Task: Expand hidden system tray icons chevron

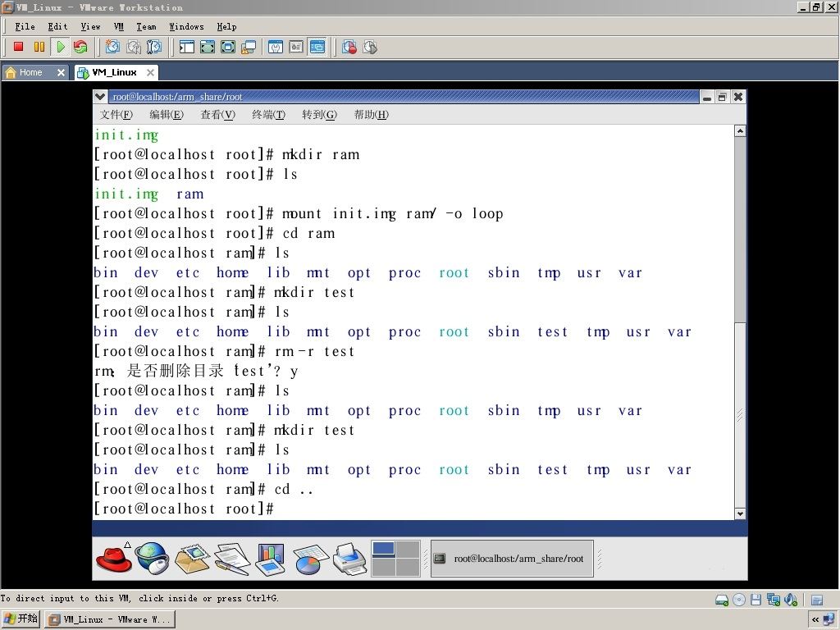Action: (815, 619)
